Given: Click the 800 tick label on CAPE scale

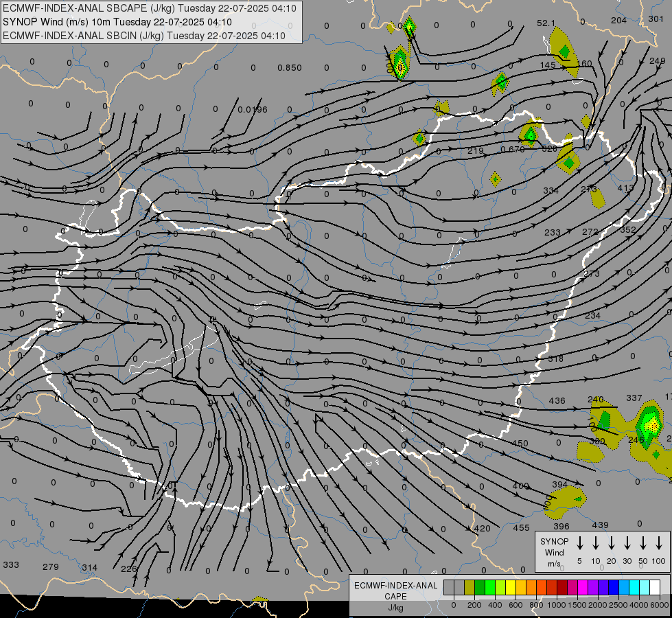Looking at the screenshot, I should tap(536, 605).
